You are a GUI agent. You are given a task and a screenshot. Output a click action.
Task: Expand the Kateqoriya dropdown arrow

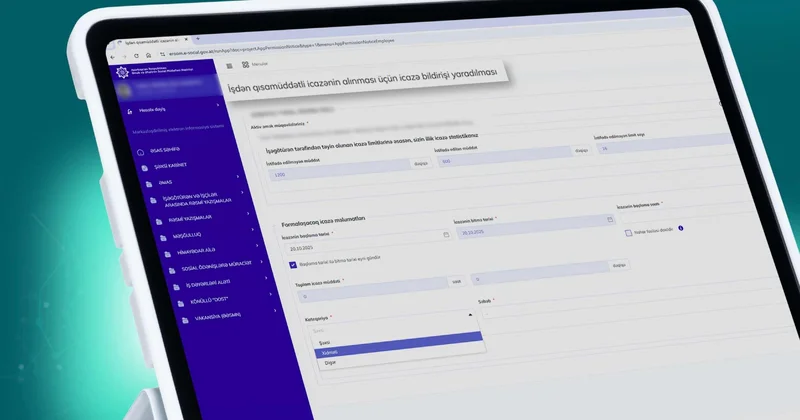pyautogui.click(x=470, y=314)
